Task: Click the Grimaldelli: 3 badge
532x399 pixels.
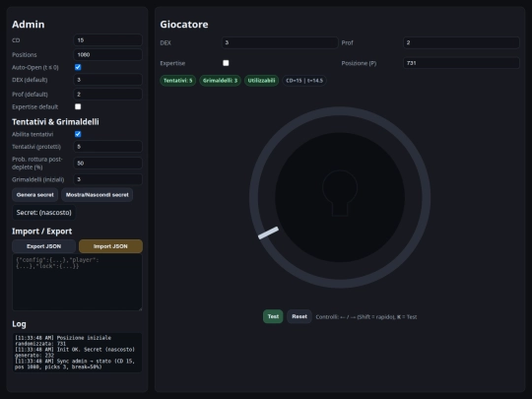Action: pos(220,81)
